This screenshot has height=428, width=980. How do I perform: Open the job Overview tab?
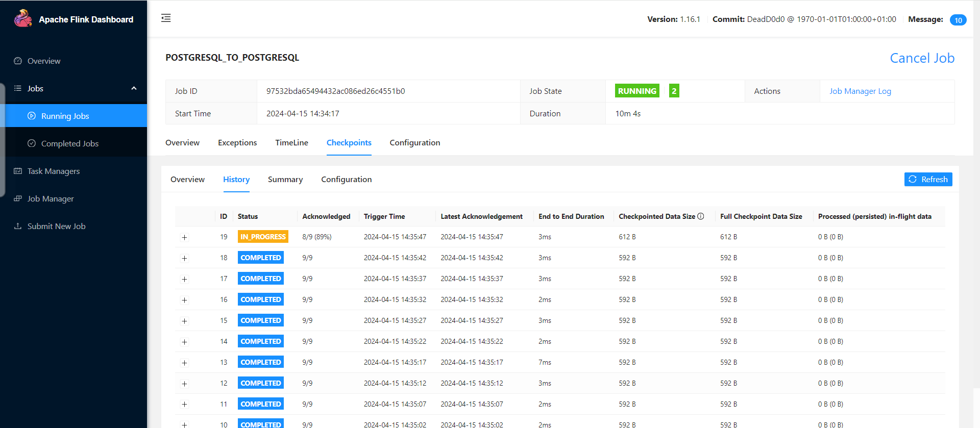(x=182, y=143)
